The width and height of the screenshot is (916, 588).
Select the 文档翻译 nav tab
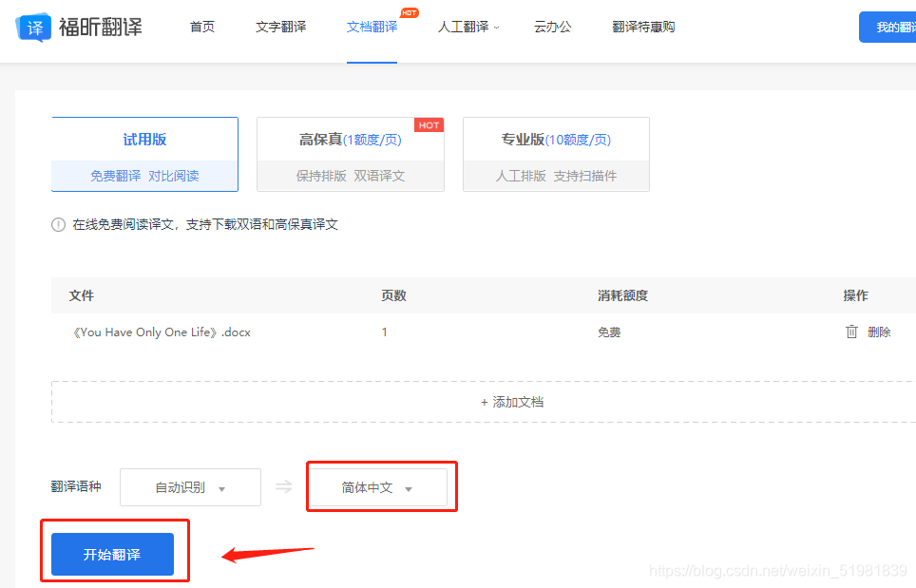[372, 27]
